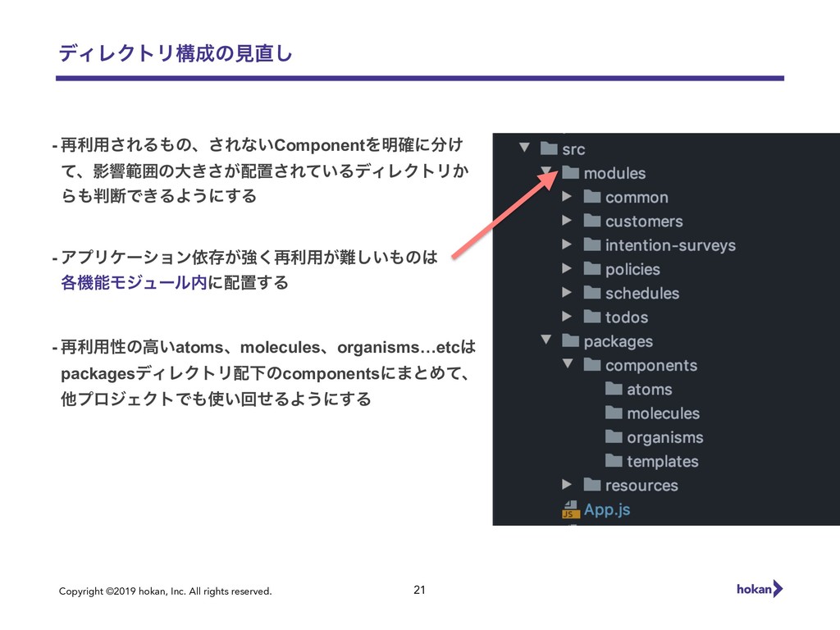Open the App.js file entry
The width and height of the screenshot is (840, 630).
[x=596, y=509]
